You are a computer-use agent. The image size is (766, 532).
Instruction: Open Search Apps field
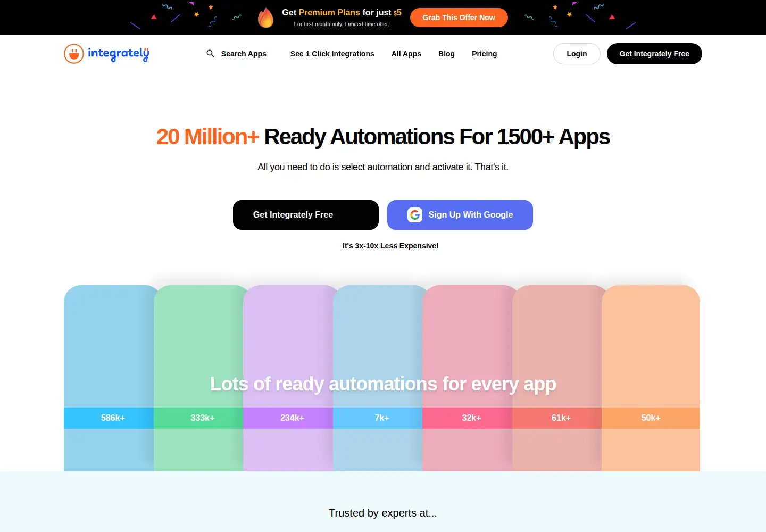coord(237,54)
